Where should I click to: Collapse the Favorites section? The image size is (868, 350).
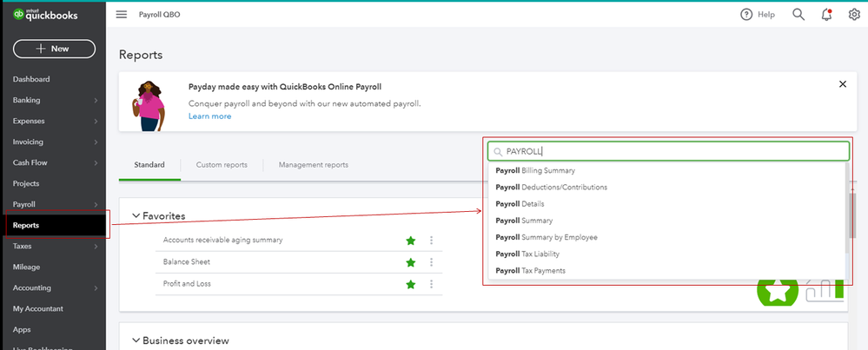[135, 215]
